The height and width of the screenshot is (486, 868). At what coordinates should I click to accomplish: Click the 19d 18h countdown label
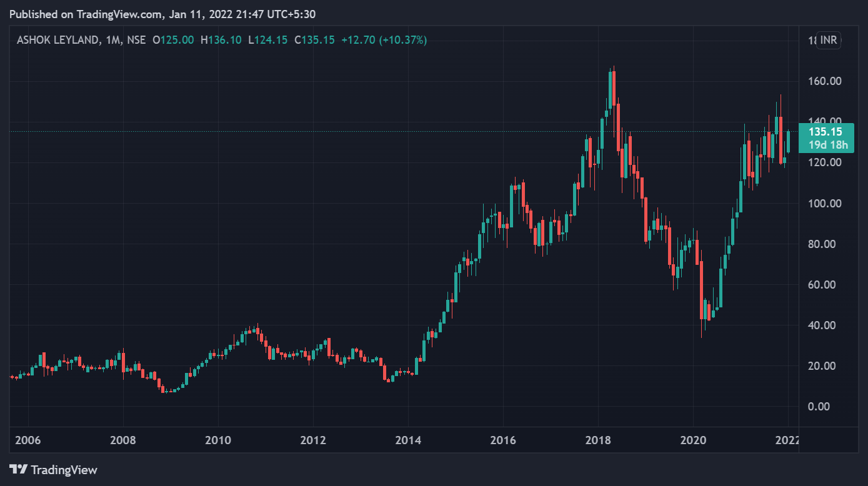(827, 146)
